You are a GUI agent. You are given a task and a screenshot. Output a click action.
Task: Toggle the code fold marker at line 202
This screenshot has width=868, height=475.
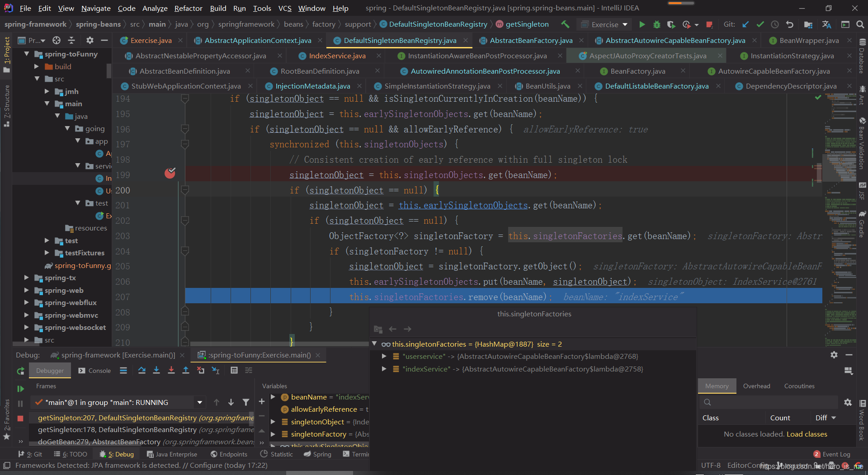tap(184, 221)
